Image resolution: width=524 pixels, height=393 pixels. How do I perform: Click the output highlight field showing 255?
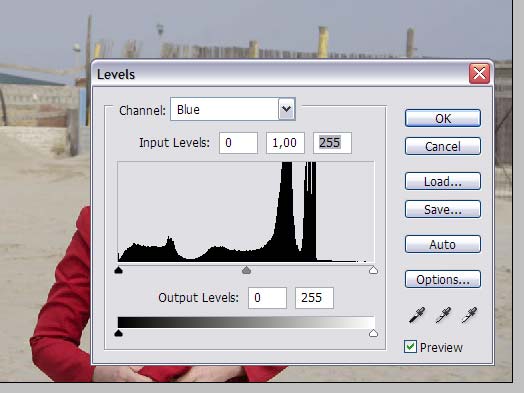point(314,298)
